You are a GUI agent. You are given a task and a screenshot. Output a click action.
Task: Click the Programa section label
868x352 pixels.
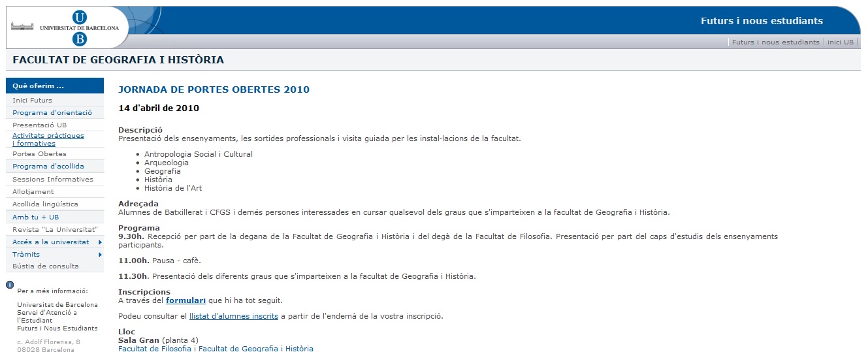[139, 228]
